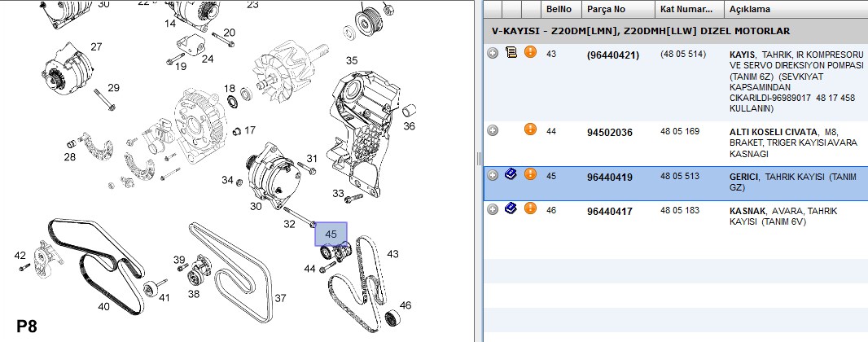Expand row 46 KASNAK with plus icon
Viewport: 868px width, 342px height.
[x=493, y=209]
